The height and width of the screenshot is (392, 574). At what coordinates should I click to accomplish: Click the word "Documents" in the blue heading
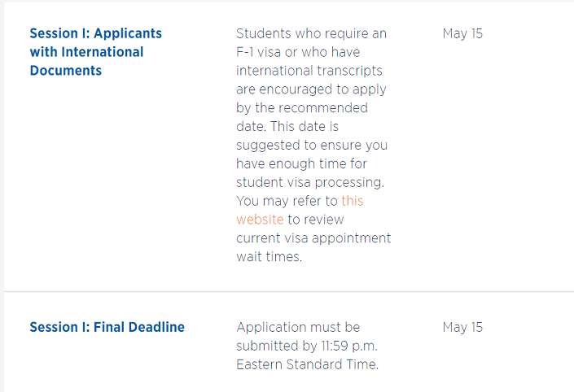[x=66, y=71]
